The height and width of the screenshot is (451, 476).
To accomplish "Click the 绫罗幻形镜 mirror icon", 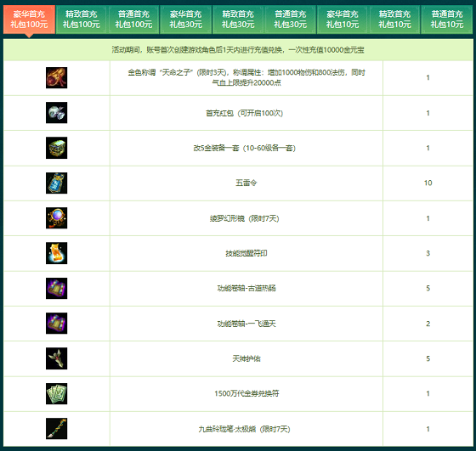I will (x=56, y=218).
